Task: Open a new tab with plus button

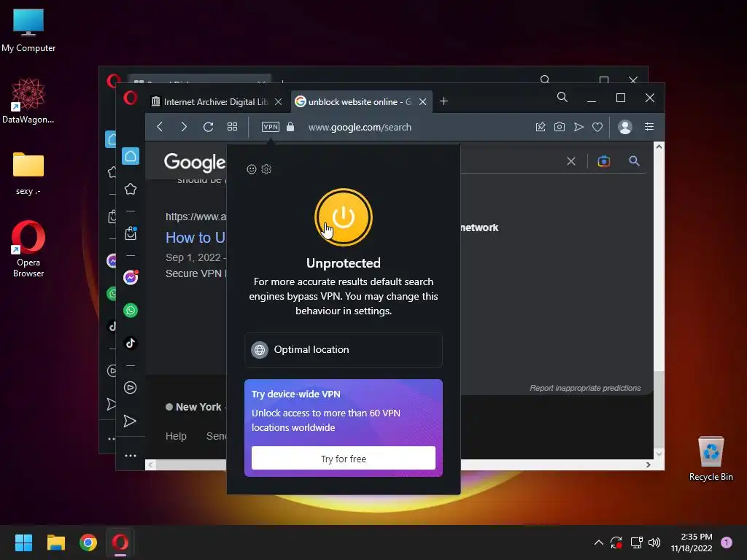Action: pos(444,101)
